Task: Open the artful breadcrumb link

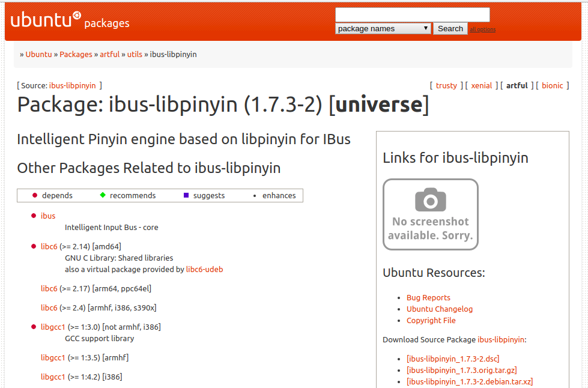Action: pyautogui.click(x=109, y=55)
